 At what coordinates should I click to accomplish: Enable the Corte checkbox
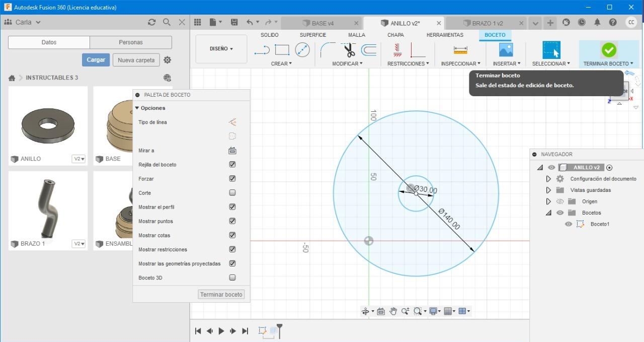pyautogui.click(x=232, y=192)
